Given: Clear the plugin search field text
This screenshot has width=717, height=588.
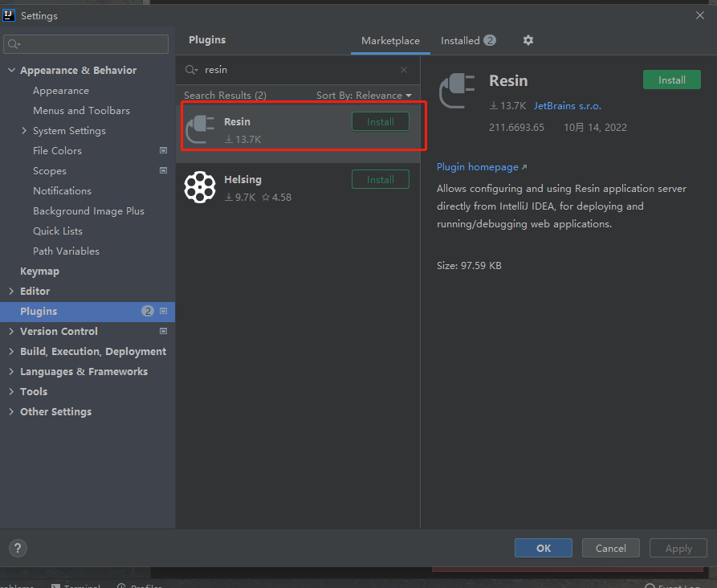Looking at the screenshot, I should point(404,70).
